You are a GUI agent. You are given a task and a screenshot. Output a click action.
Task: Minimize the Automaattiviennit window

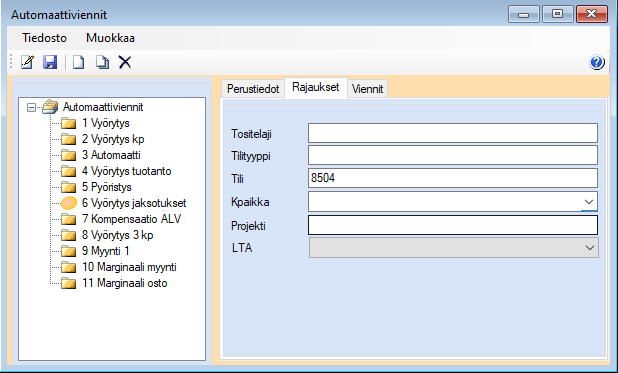click(x=523, y=14)
